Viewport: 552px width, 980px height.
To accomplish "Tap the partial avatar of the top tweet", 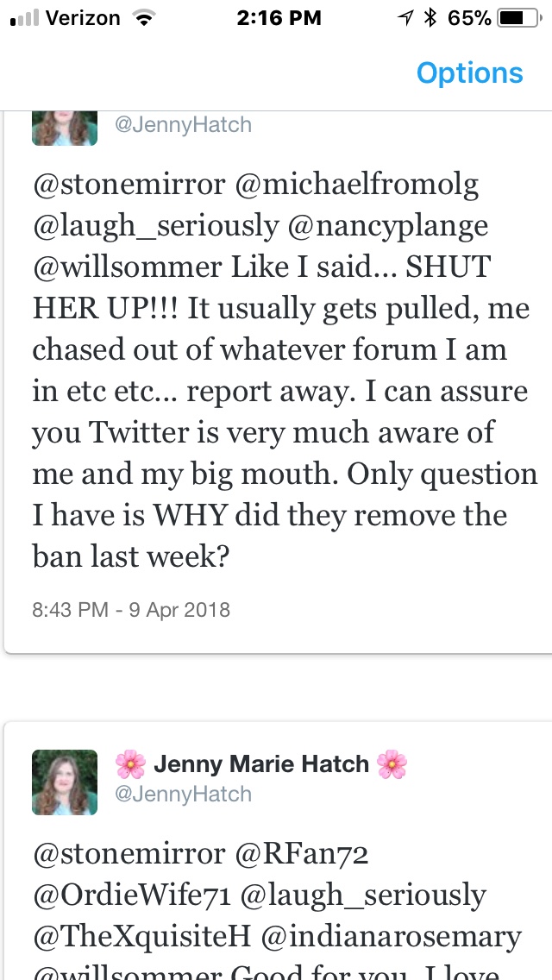I will coord(64,128).
